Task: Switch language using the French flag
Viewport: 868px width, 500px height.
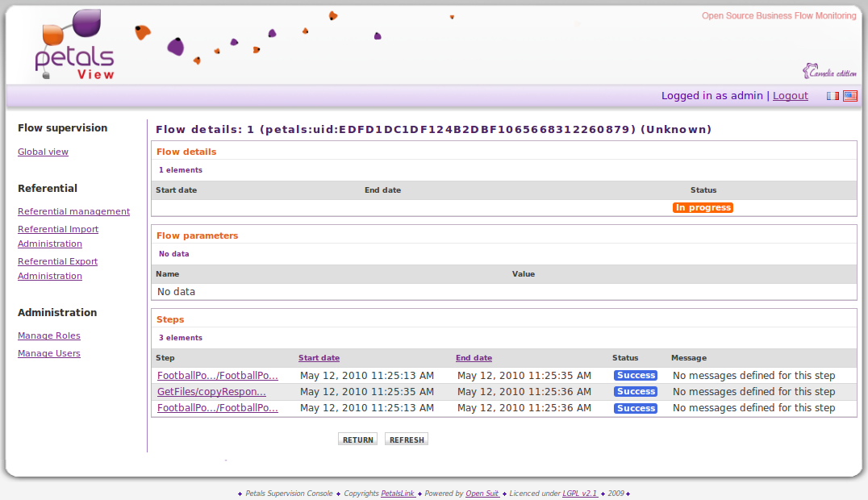Action: point(833,96)
